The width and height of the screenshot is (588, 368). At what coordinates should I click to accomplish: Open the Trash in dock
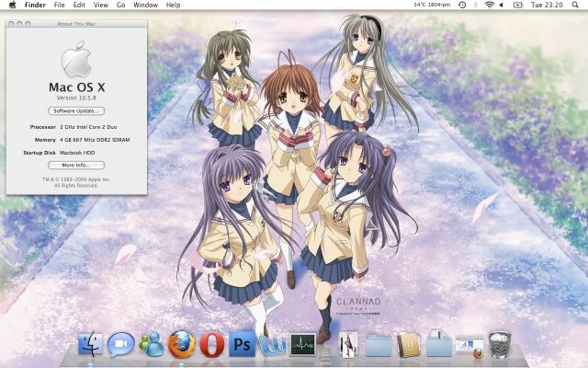[499, 345]
